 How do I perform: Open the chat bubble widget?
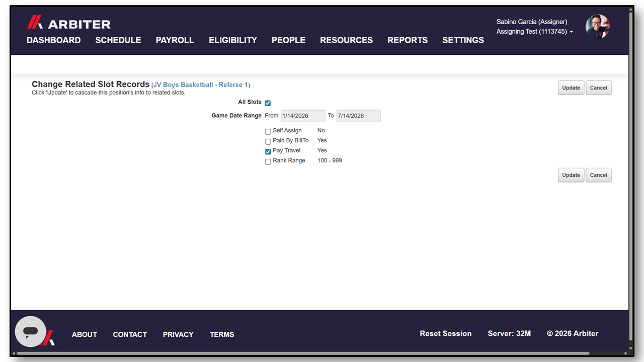point(31,331)
